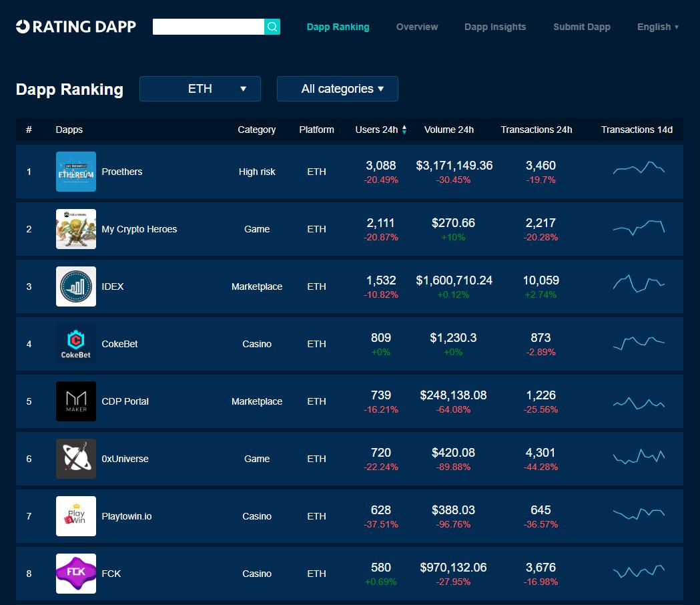Open the All categories dropdown

click(338, 89)
